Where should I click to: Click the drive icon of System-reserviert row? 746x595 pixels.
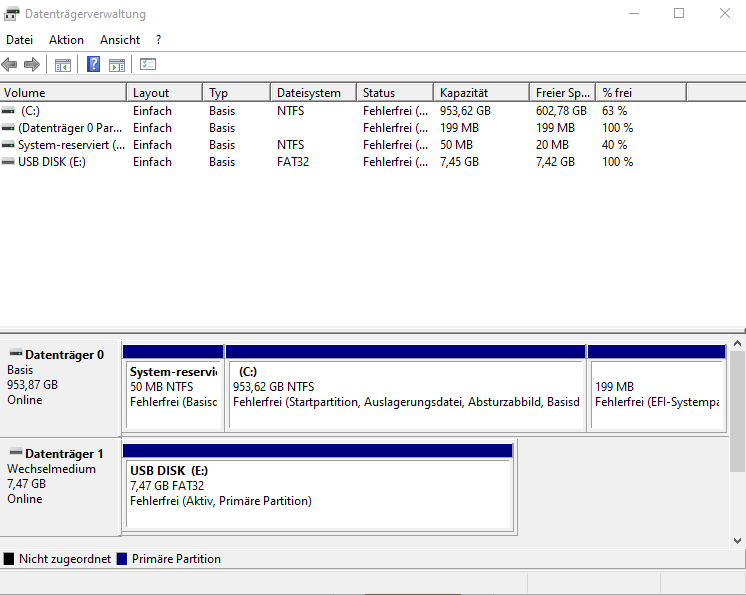pos(8,145)
